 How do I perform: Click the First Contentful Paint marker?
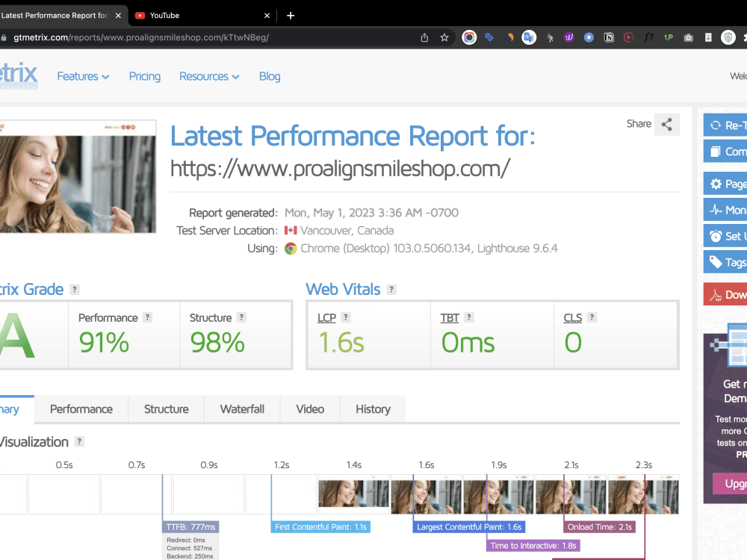[320, 527]
